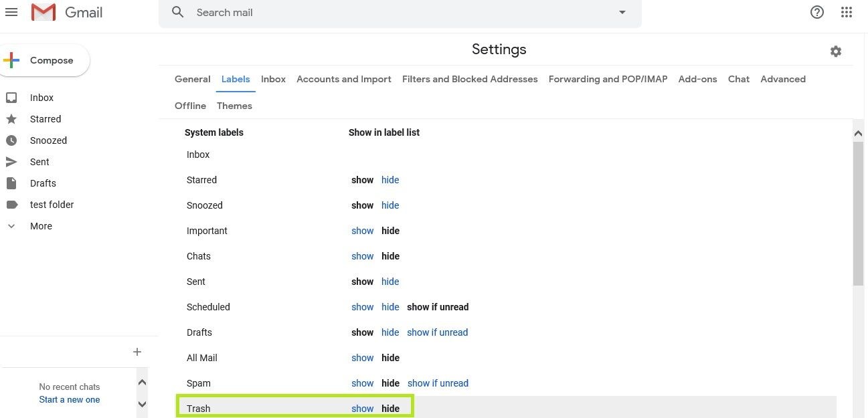The image size is (868, 418).
Task: Set Spam to show if unread
Action: (x=438, y=383)
